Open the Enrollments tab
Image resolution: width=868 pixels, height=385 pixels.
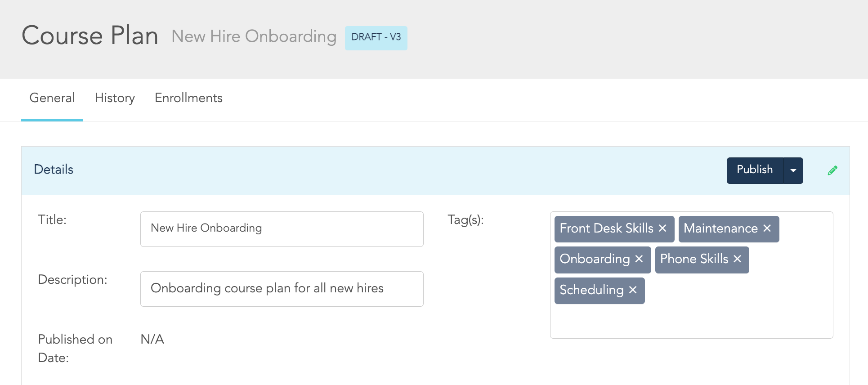coord(188,98)
